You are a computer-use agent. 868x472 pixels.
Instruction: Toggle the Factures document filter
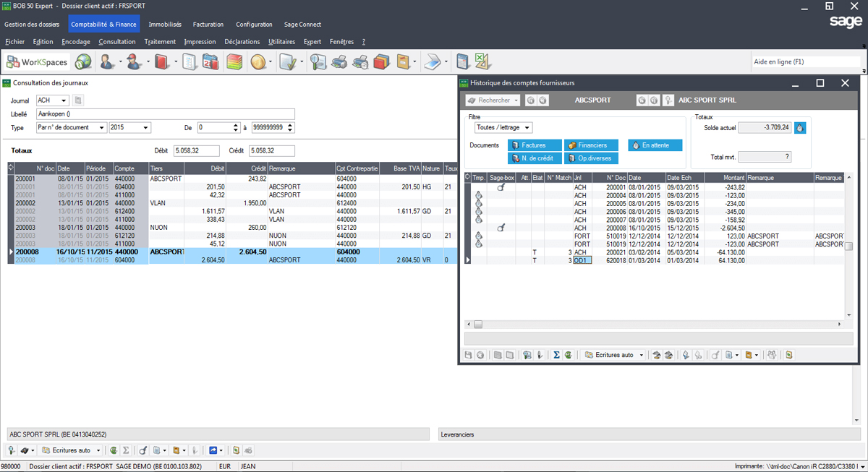click(533, 145)
